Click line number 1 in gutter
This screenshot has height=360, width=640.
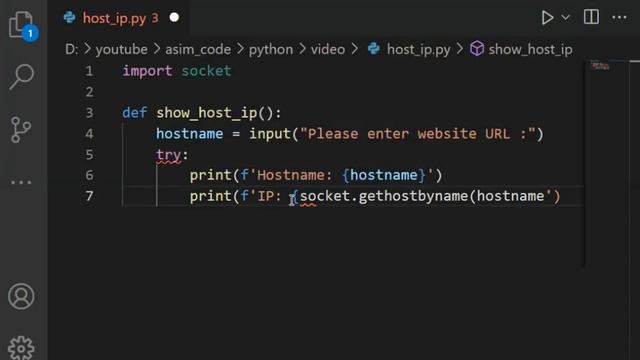pos(89,71)
